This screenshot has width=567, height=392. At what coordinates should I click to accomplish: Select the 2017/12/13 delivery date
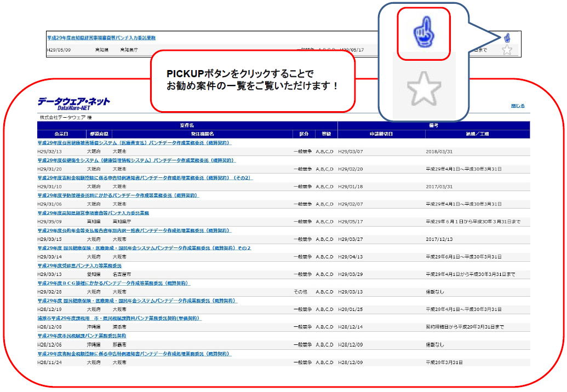click(439, 239)
